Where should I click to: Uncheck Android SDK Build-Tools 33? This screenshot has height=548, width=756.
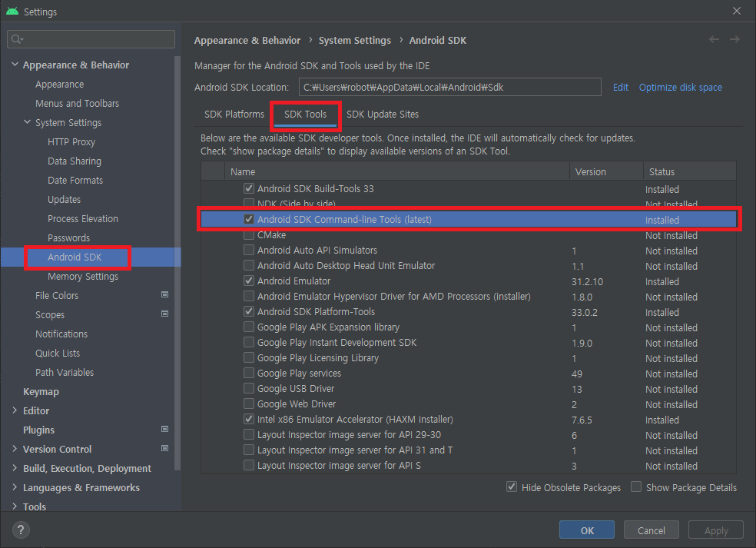[249, 188]
